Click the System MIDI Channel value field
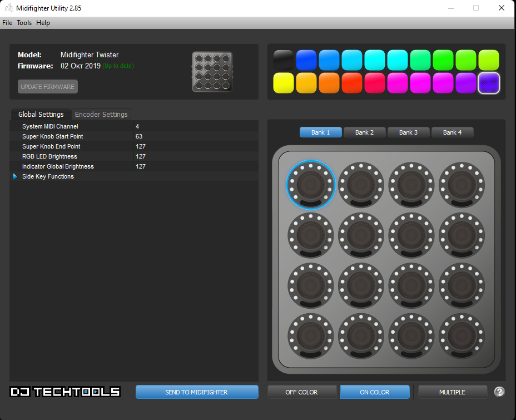Image resolution: width=516 pixels, height=420 pixels. [195, 126]
